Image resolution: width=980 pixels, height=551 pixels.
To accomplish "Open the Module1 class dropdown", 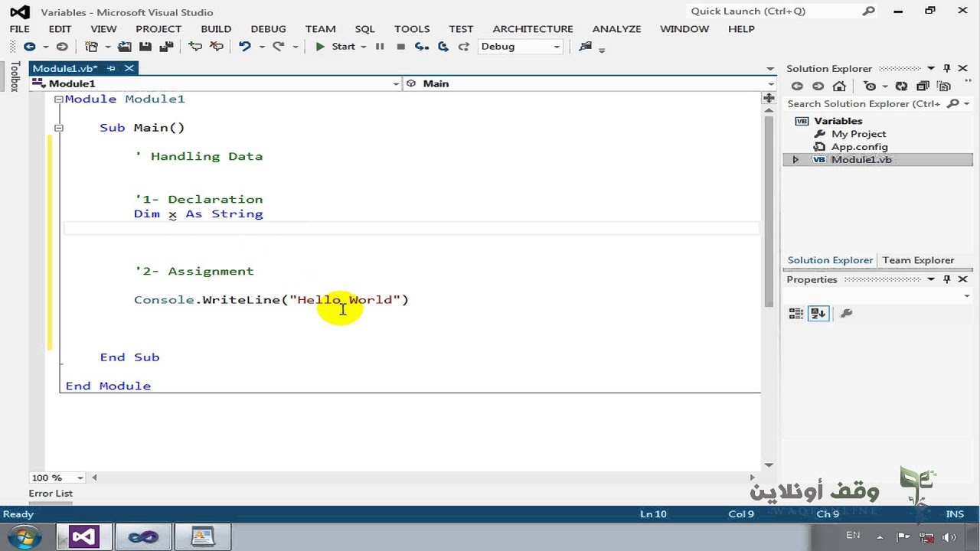I will click(x=396, y=84).
